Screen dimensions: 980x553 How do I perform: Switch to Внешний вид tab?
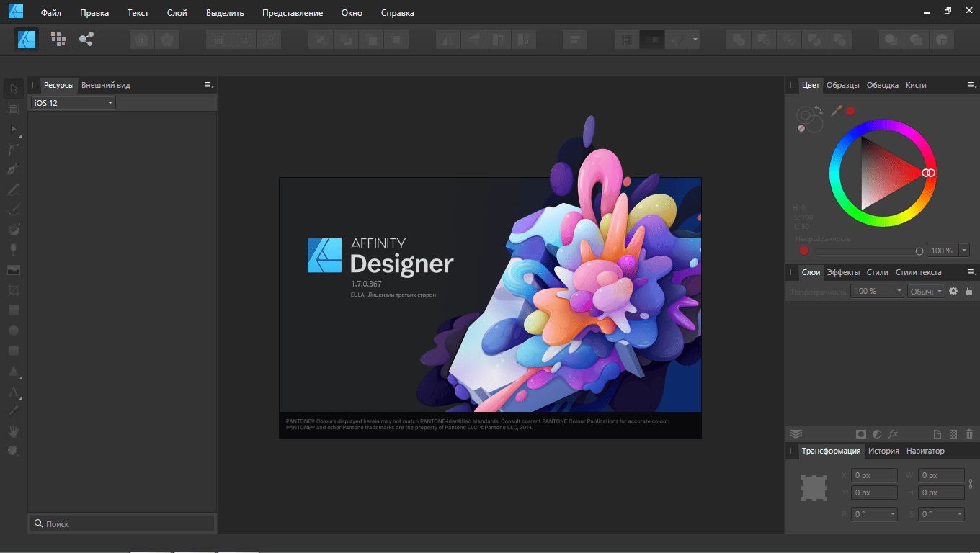click(x=105, y=85)
